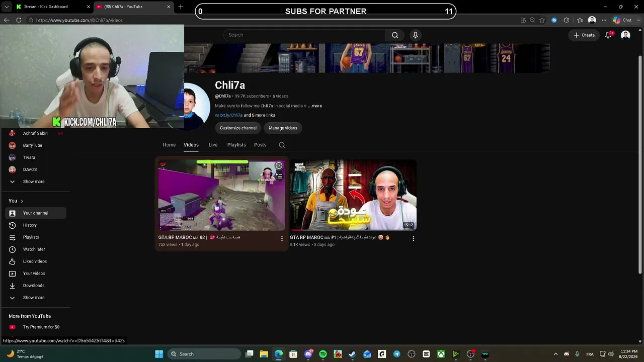Click the YouTube search magnifier button

tap(395, 35)
